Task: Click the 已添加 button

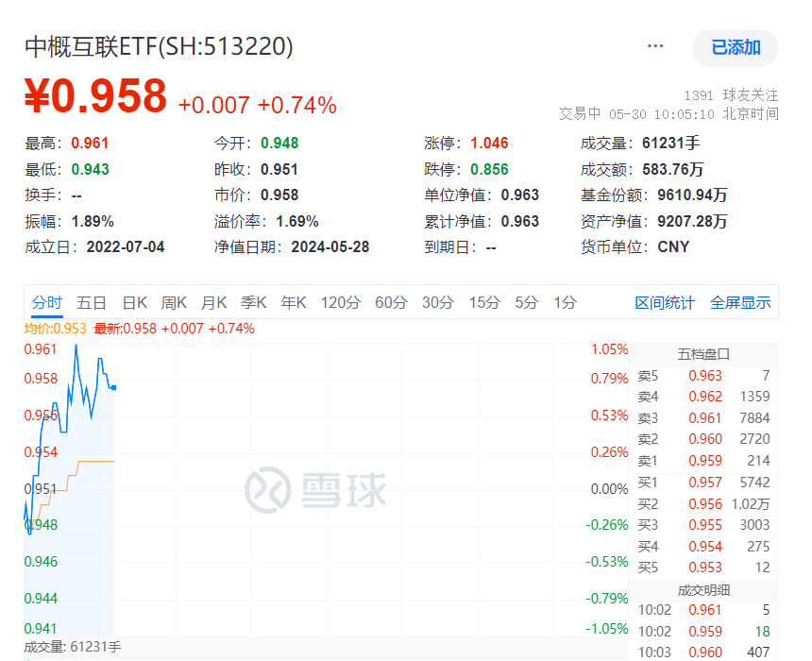Action: coord(736,47)
